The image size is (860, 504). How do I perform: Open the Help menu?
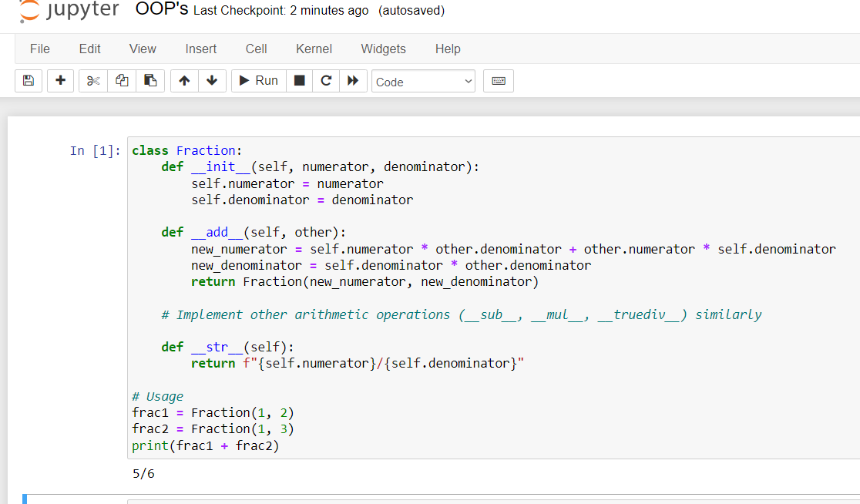click(448, 49)
